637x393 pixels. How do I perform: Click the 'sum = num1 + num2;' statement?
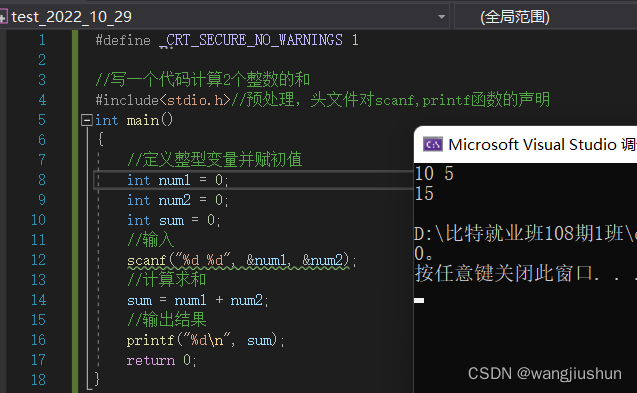tap(197, 300)
